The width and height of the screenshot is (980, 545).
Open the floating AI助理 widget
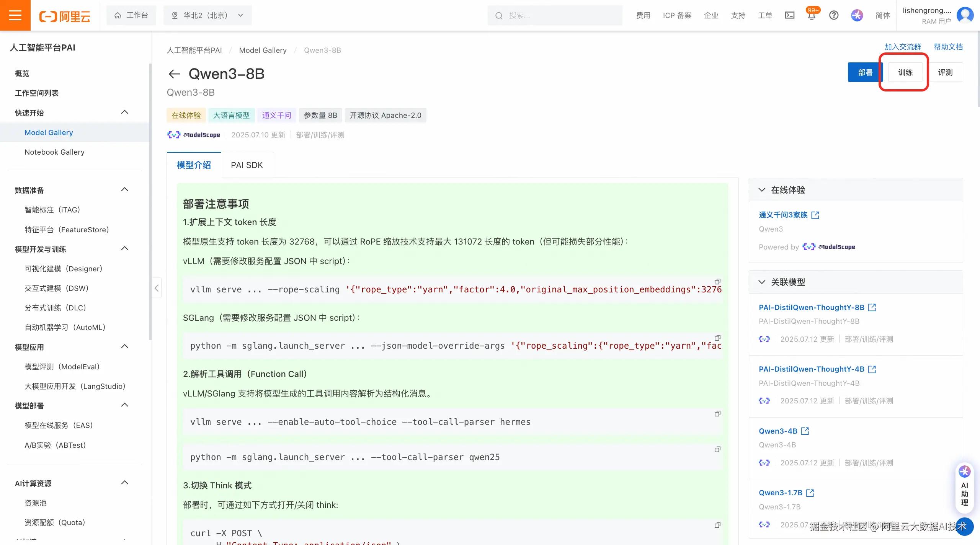(x=964, y=488)
